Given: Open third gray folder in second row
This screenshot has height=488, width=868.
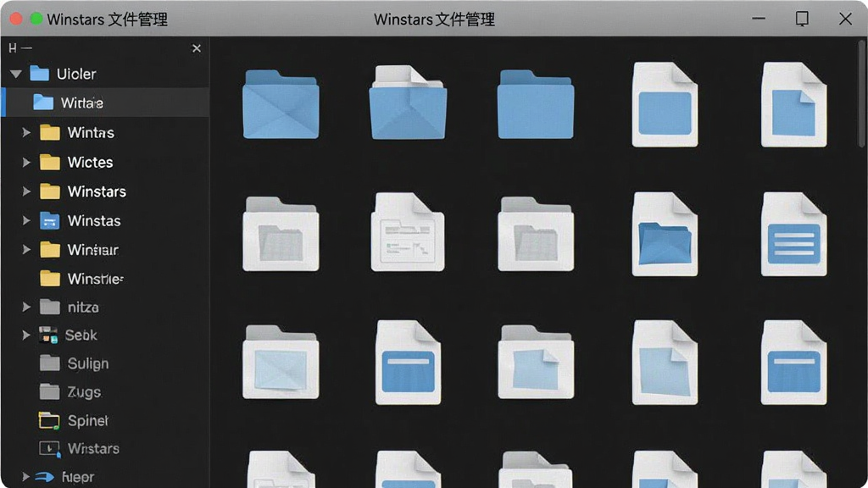Looking at the screenshot, I should [x=536, y=234].
